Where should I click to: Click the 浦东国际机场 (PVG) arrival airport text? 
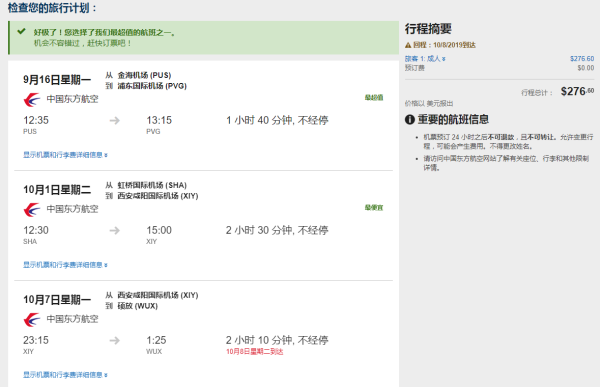coord(152,86)
